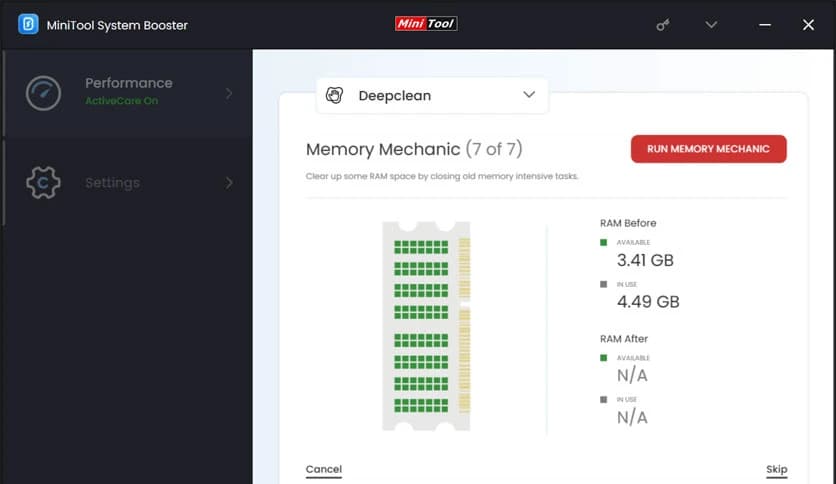The height and width of the screenshot is (484, 836).
Task: Click the ActiveCare On status text
Action: coord(121,102)
